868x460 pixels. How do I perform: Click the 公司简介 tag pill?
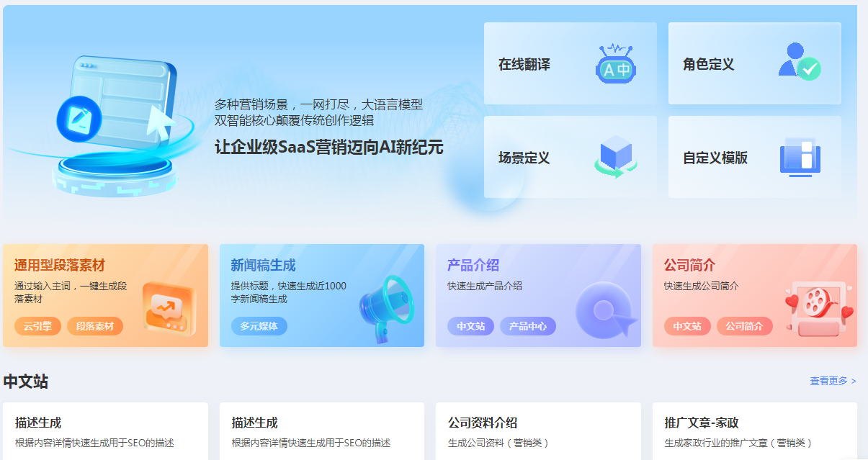(744, 326)
